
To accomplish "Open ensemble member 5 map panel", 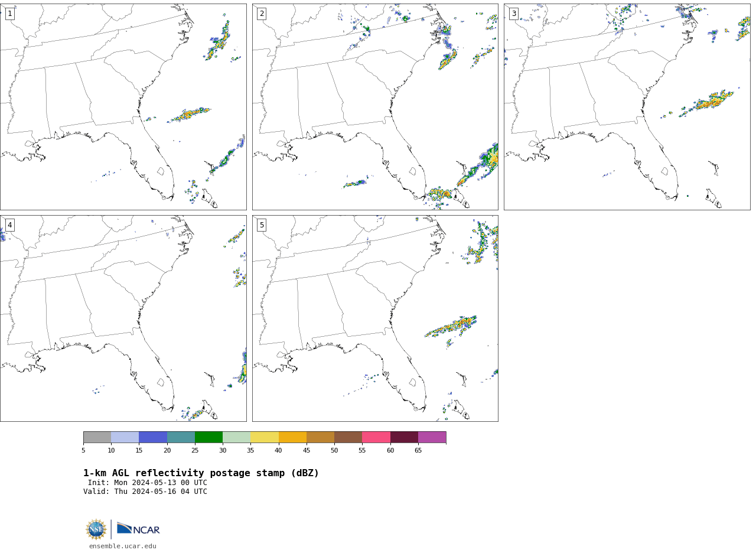I will point(375,318).
